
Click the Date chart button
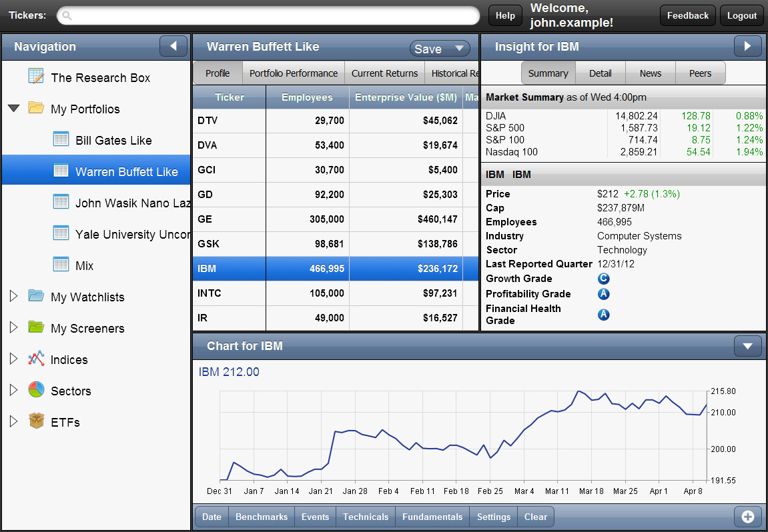(212, 517)
